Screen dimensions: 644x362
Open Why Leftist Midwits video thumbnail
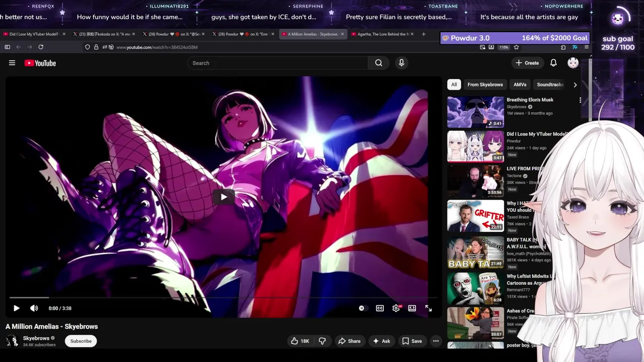(x=475, y=289)
